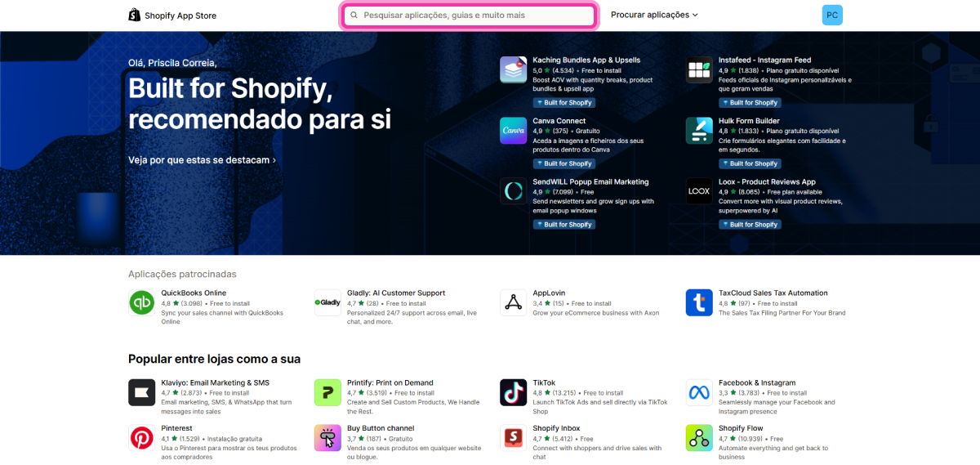Image resolution: width=980 pixels, height=465 pixels.
Task: Click the Buy Button channel icon
Action: tap(327, 438)
